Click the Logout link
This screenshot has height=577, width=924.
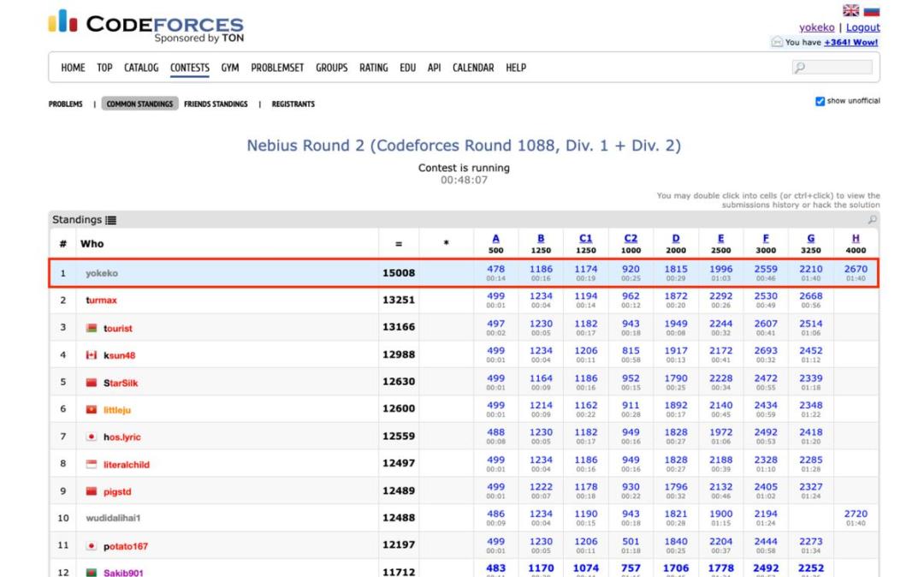862,27
